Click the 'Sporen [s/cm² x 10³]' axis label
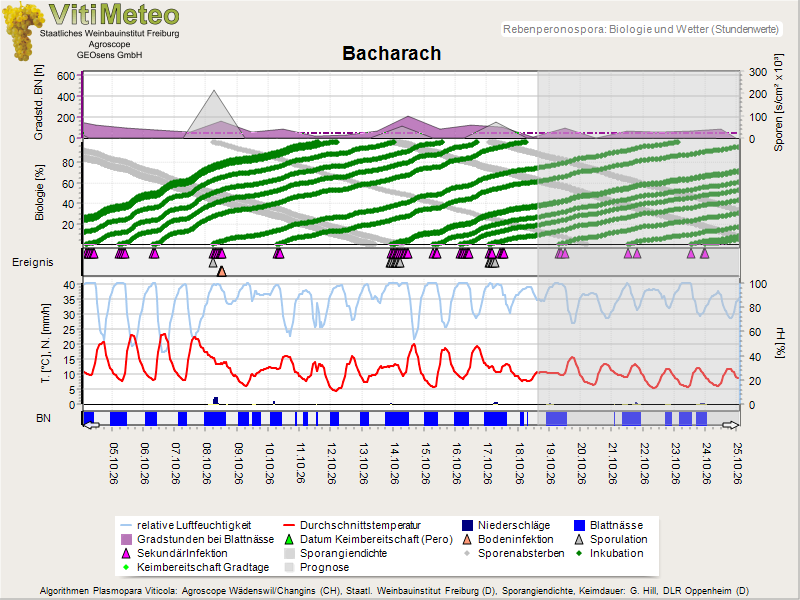 (778, 102)
